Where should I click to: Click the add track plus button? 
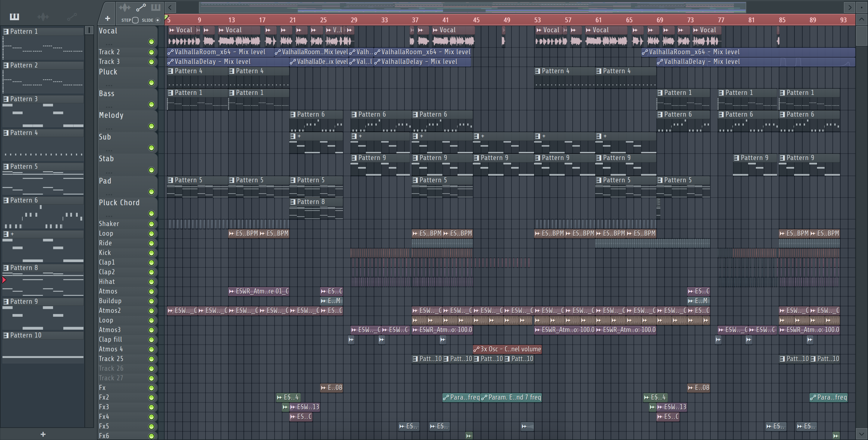click(x=108, y=18)
